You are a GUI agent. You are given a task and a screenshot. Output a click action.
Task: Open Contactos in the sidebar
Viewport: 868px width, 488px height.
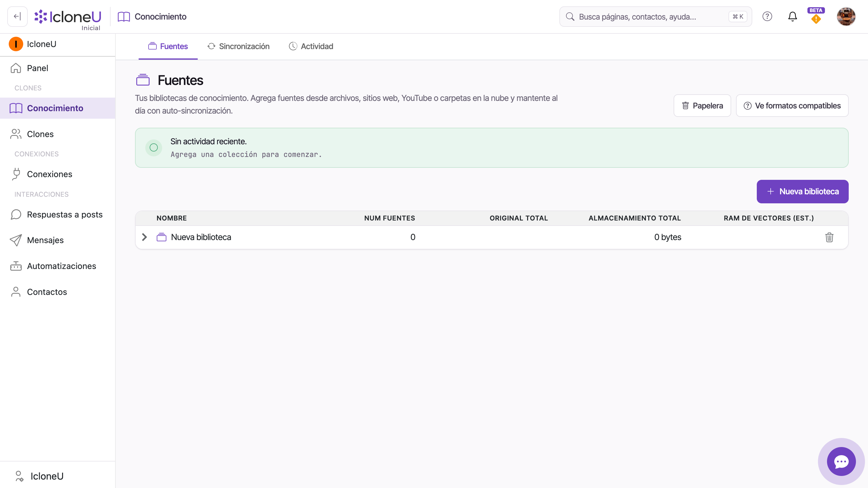[x=58, y=292]
